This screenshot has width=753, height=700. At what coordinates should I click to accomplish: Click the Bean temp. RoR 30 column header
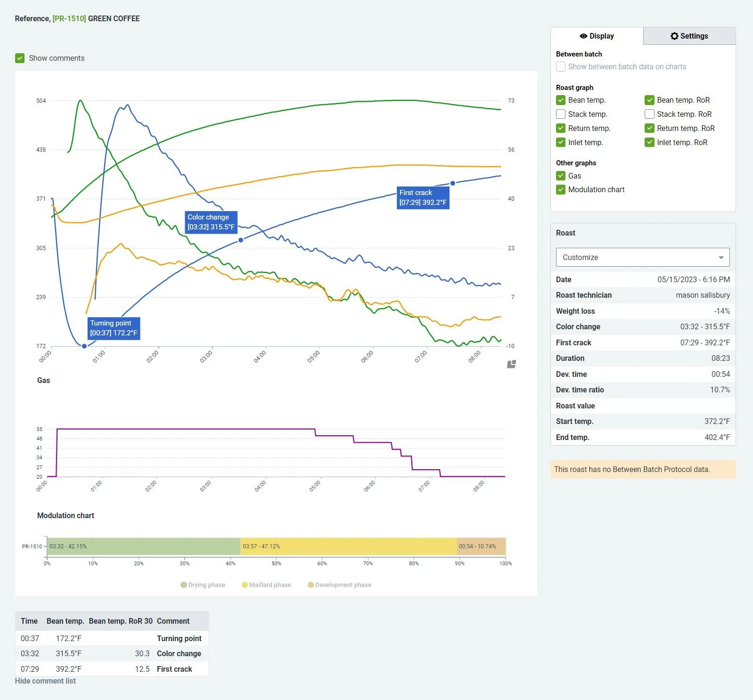tap(121, 621)
